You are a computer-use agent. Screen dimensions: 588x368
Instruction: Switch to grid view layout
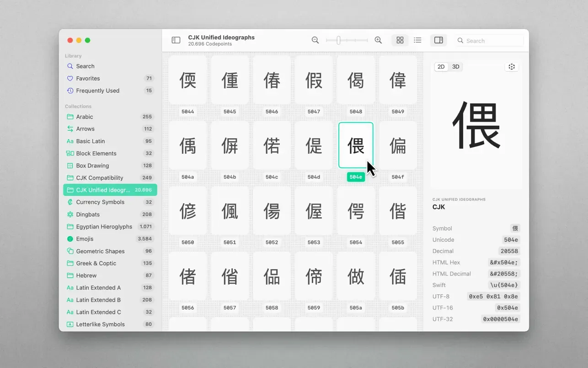[400, 40]
